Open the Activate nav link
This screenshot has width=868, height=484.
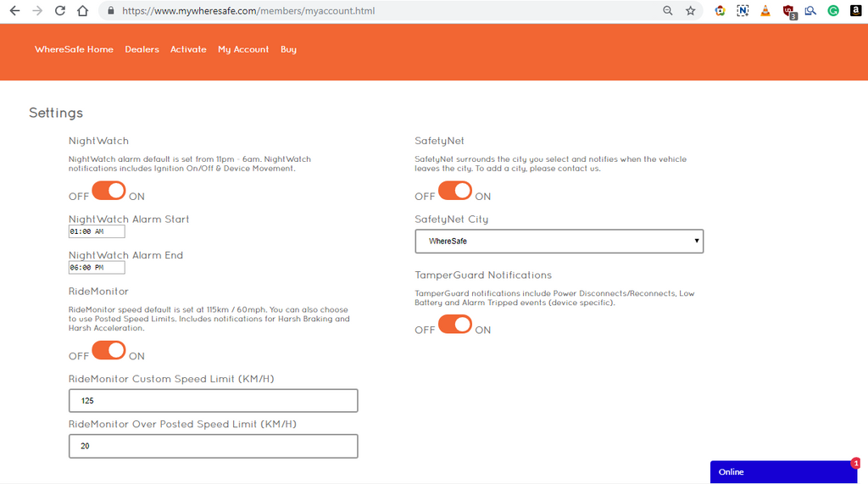pyautogui.click(x=188, y=49)
